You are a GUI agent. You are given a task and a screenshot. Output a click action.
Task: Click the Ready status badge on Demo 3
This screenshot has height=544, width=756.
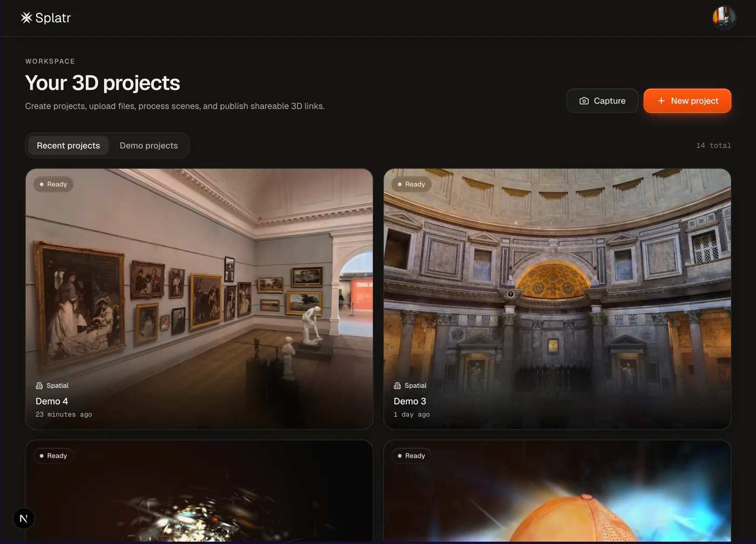(x=411, y=184)
